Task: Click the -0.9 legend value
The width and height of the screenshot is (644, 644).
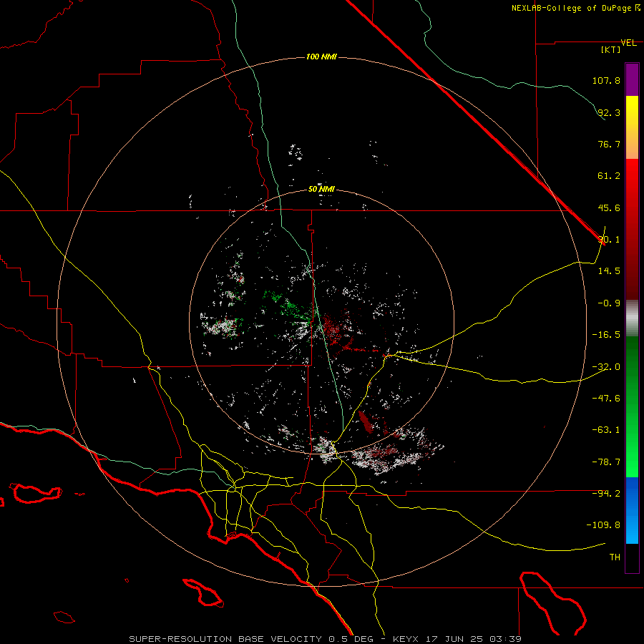Action: tap(609, 303)
